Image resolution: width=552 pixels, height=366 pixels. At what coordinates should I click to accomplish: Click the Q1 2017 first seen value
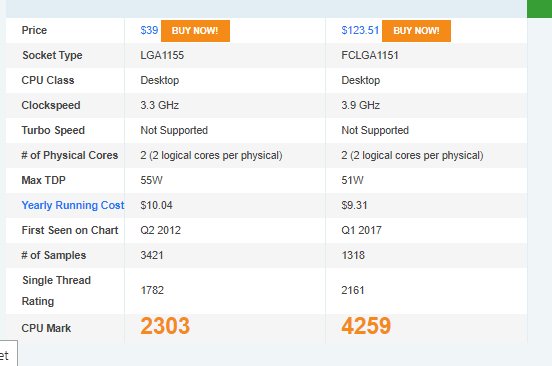point(362,230)
